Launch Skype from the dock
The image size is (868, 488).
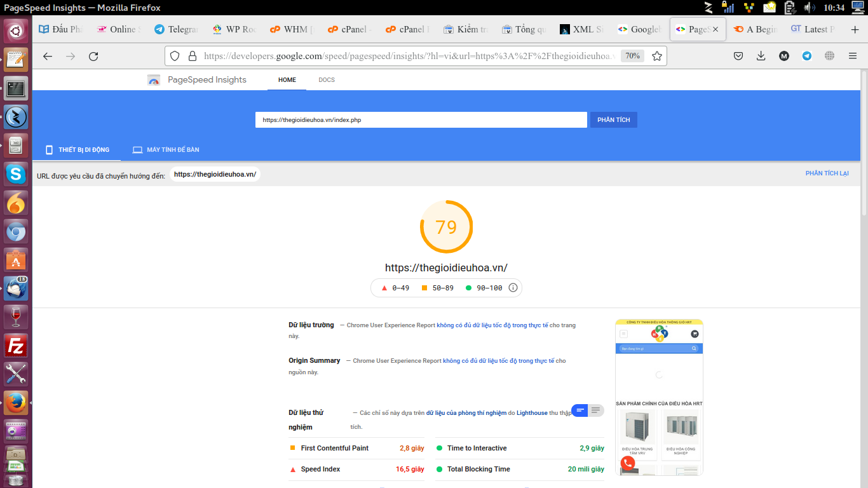click(x=16, y=173)
